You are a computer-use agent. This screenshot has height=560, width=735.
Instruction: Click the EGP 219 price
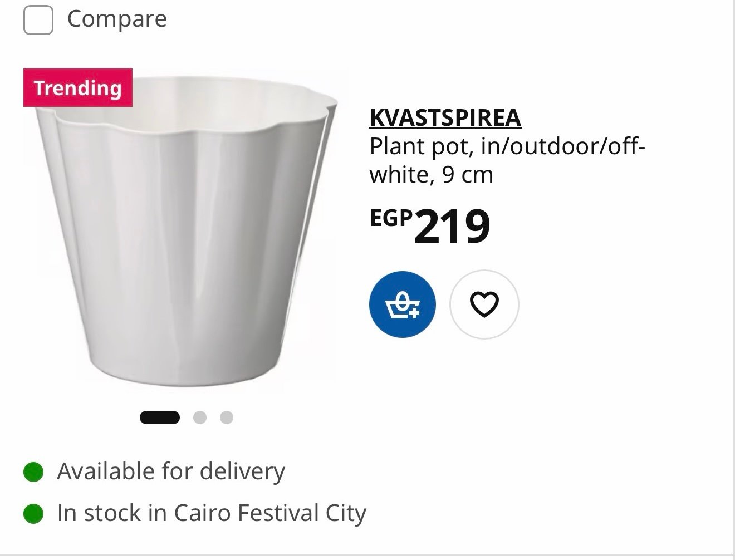pos(430,225)
